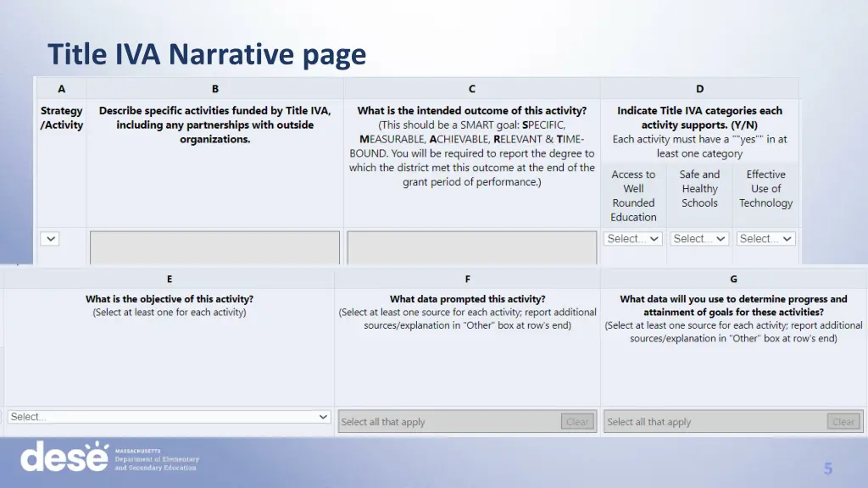Image resolution: width=868 pixels, height=488 pixels.
Task: Click 'Indicate Title IVA categories each activity supports' text
Action: [x=699, y=118]
